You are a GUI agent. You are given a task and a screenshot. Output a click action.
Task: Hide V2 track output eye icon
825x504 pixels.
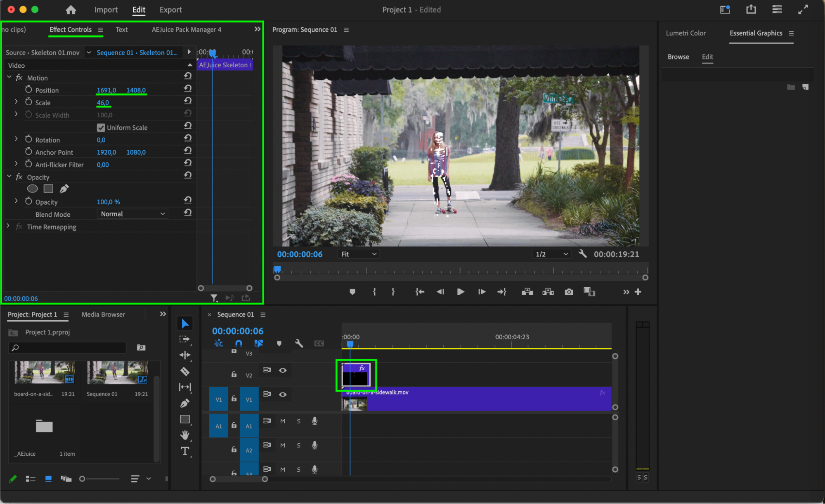(283, 370)
